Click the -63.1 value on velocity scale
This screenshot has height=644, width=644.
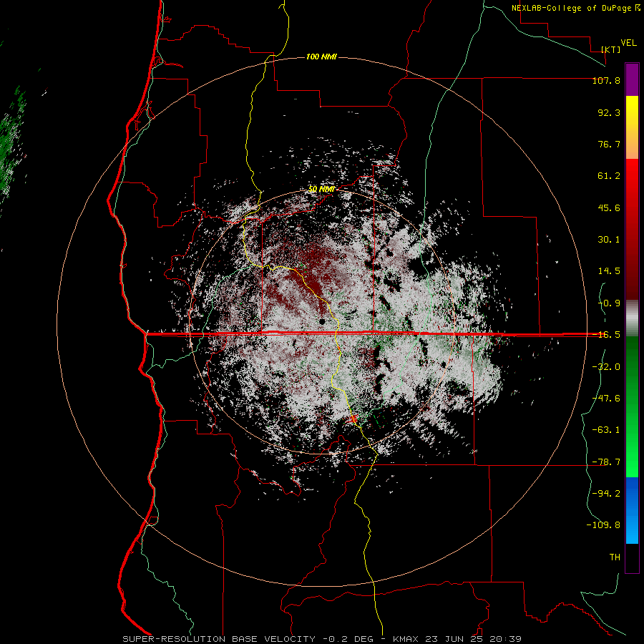tap(606, 430)
